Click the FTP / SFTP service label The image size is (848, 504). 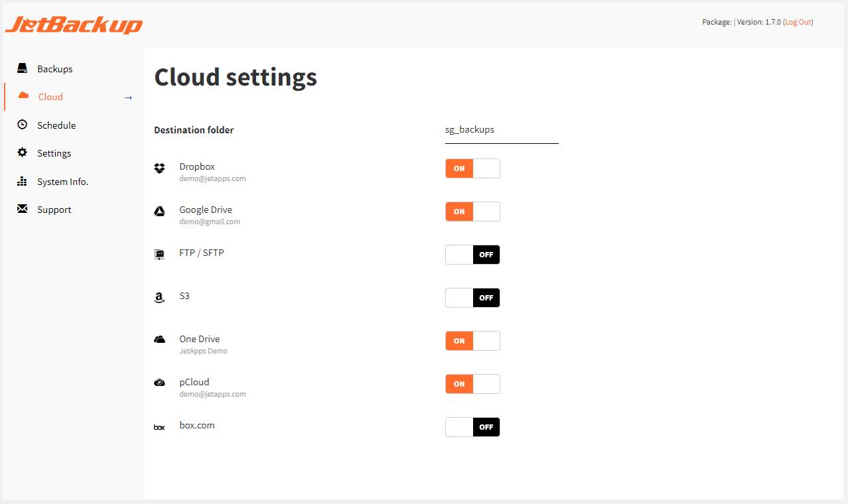tap(202, 253)
